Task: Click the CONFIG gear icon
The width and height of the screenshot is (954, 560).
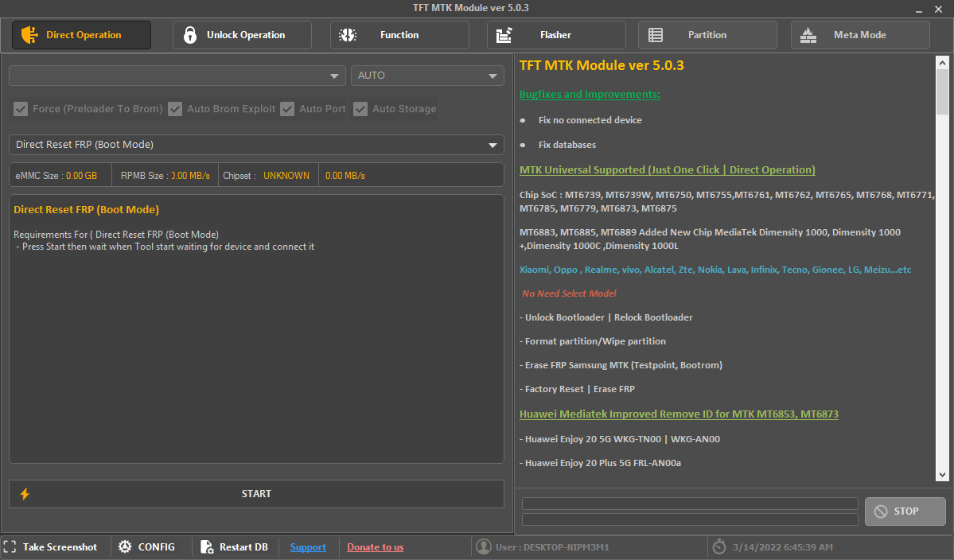Action: 125,546
